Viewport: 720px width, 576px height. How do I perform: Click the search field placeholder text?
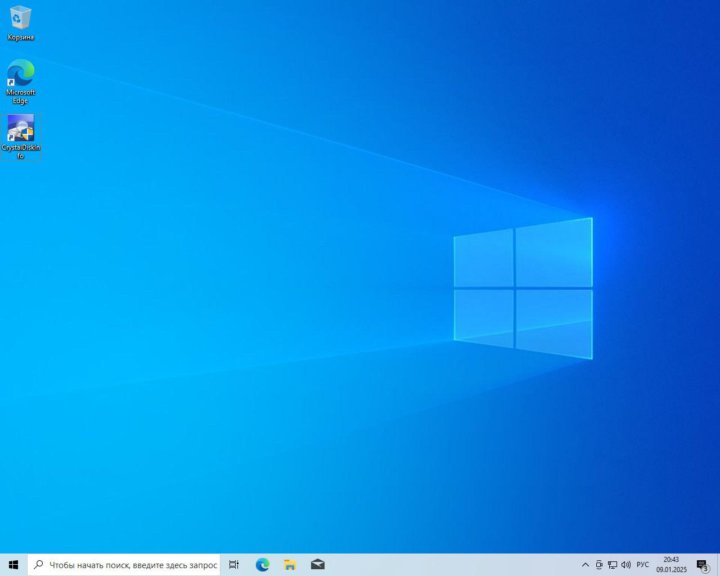point(132,565)
